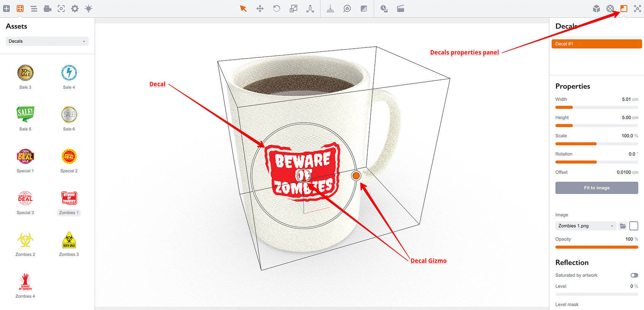Click the Width value 5.01
Viewport: 644px width, 310px height.
coord(626,100)
